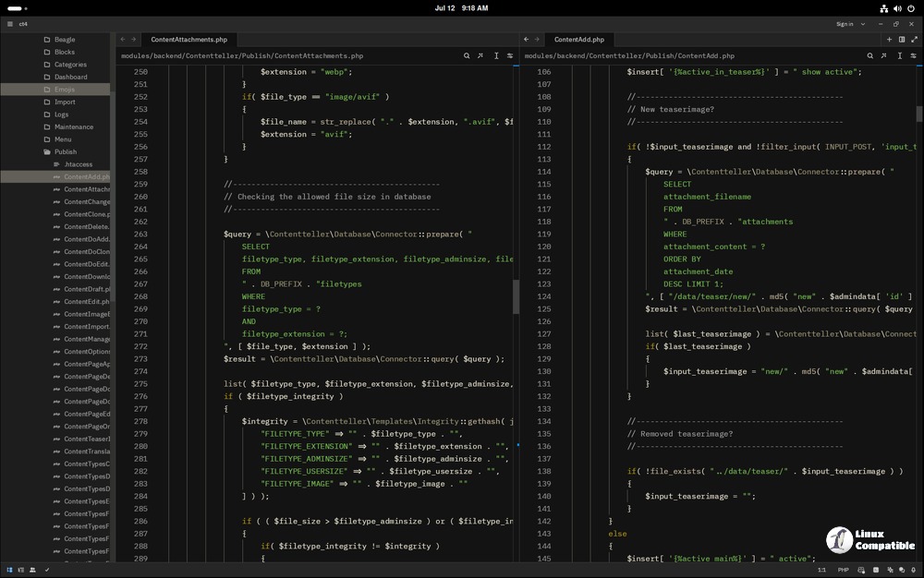This screenshot has width=924, height=578.
Task: Toggle the project panel in status bar
Action: click(x=8, y=570)
